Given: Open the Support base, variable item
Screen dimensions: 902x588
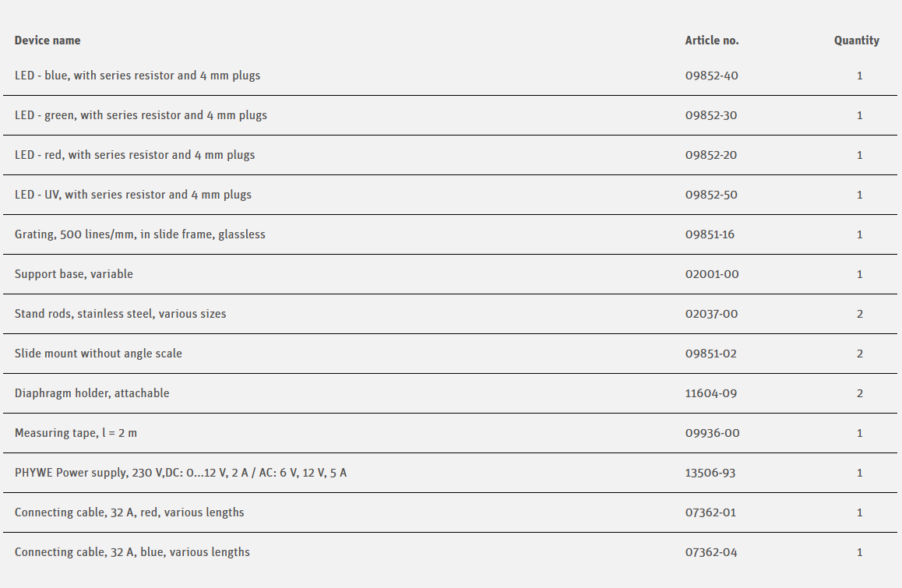Looking at the screenshot, I should (x=74, y=274).
